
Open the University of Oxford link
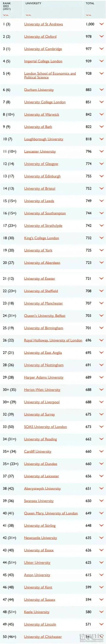(40, 37)
